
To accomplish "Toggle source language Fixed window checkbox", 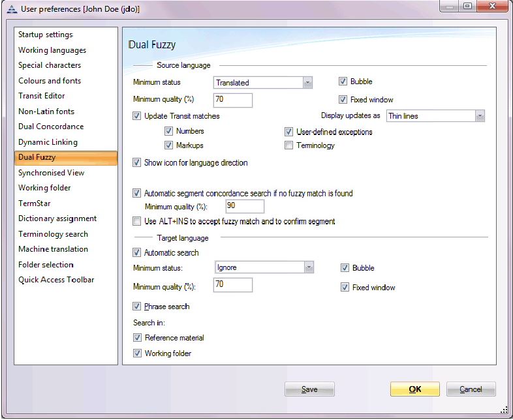I will [x=343, y=99].
